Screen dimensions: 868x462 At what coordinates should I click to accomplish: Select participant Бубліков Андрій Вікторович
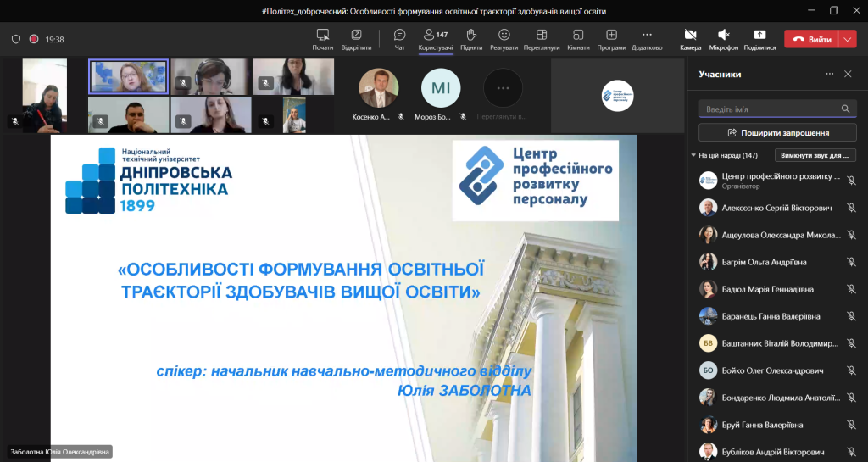click(777, 452)
